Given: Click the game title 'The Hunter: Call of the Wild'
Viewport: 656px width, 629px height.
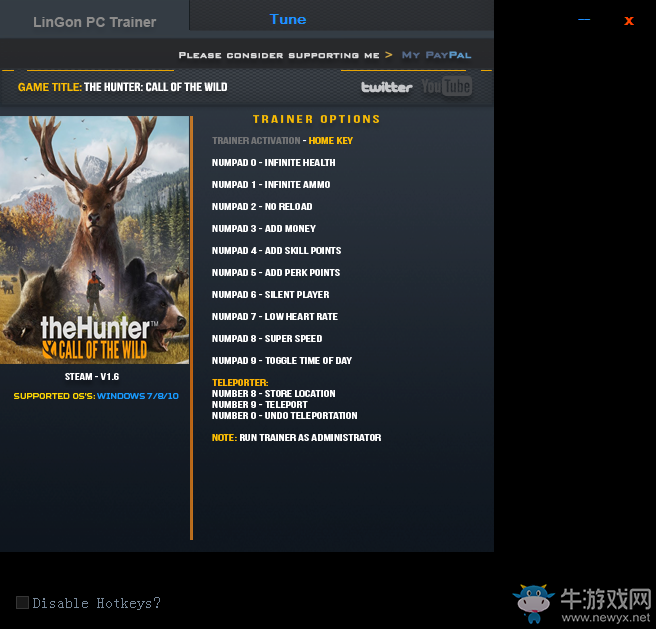Looking at the screenshot, I should (156, 87).
